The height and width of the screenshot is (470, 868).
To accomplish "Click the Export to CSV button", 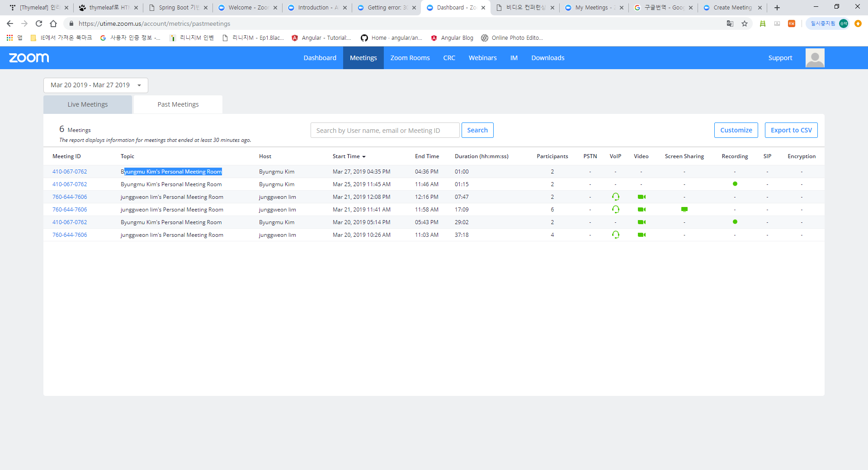I will (791, 130).
